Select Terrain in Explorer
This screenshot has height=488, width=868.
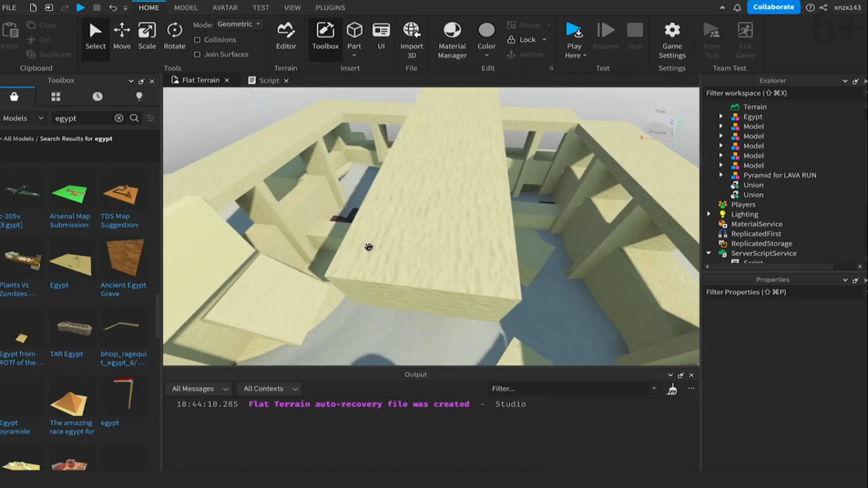(755, 107)
